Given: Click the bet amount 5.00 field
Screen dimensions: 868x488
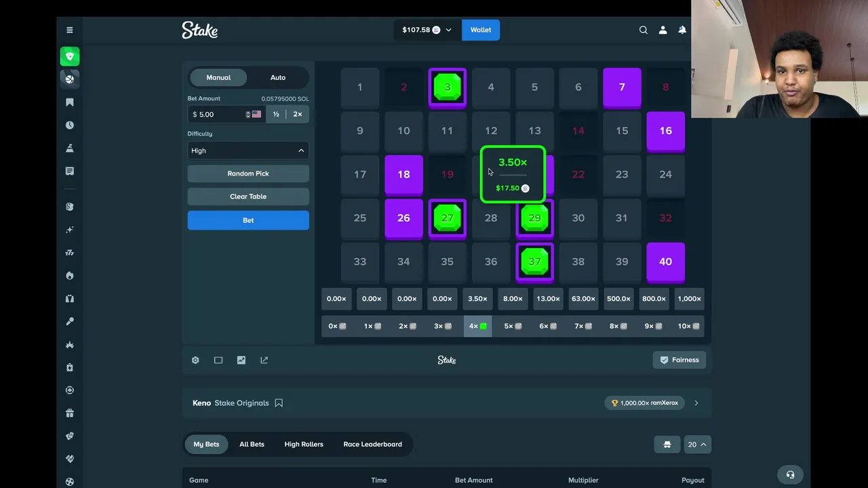Looking at the screenshot, I should click(219, 115).
